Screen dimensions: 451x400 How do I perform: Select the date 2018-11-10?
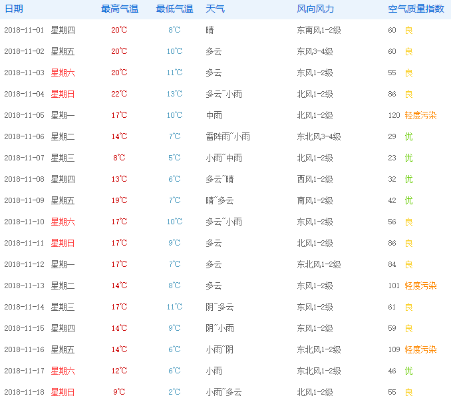point(24,222)
